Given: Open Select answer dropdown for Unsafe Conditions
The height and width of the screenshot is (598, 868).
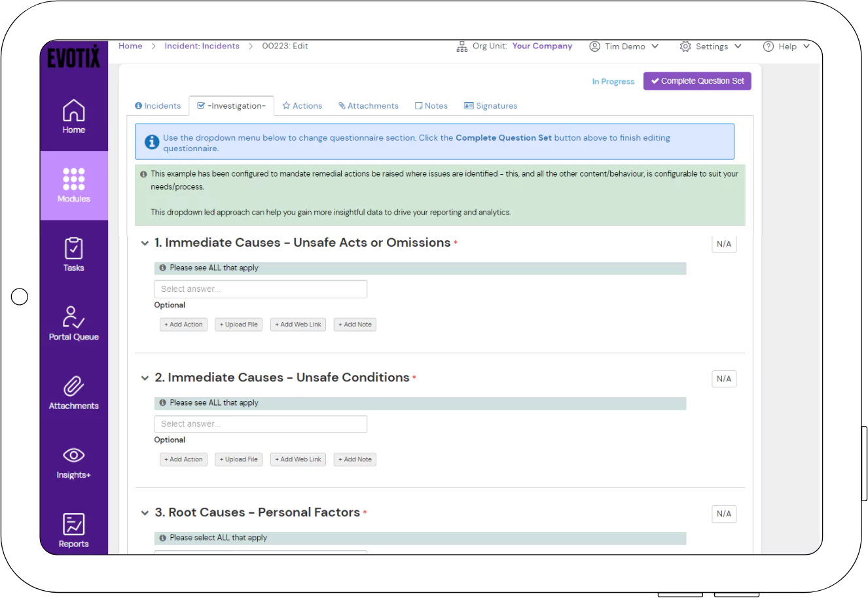Looking at the screenshot, I should click(x=261, y=424).
